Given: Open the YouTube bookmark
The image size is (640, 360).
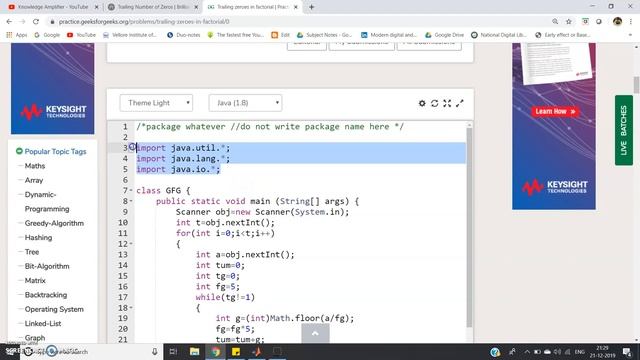Looking at the screenshot, I should click(81, 35).
